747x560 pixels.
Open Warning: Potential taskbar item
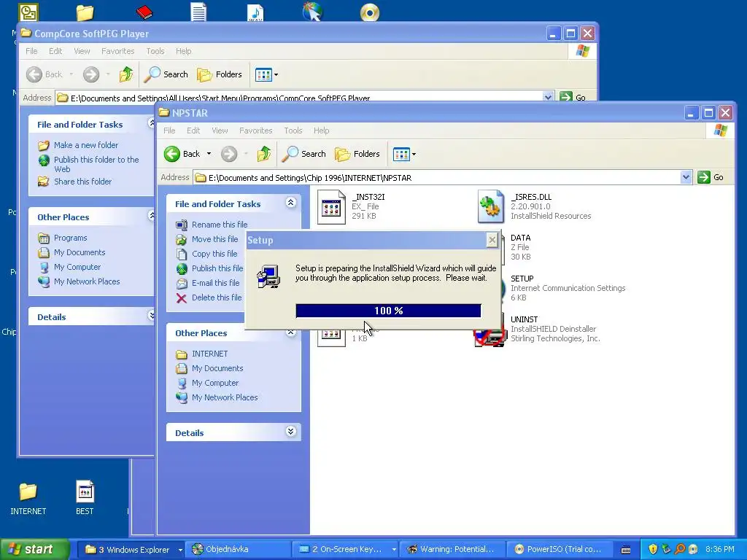[x=452, y=550]
